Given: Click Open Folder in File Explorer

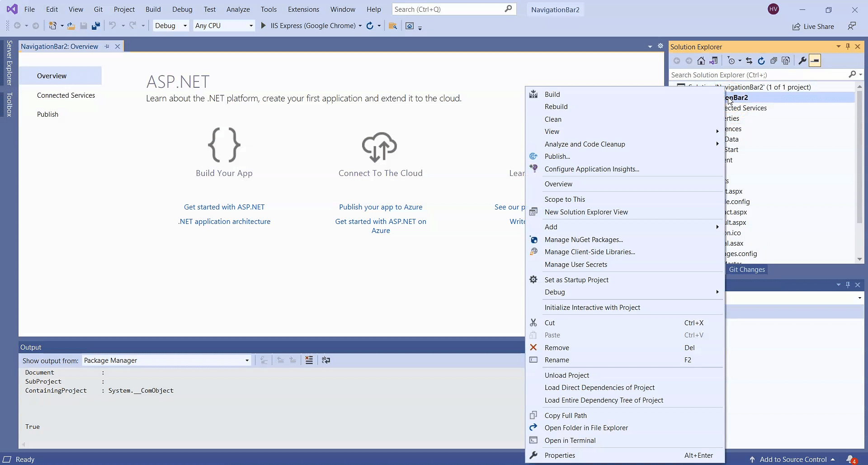Looking at the screenshot, I should click(x=625, y=428).
